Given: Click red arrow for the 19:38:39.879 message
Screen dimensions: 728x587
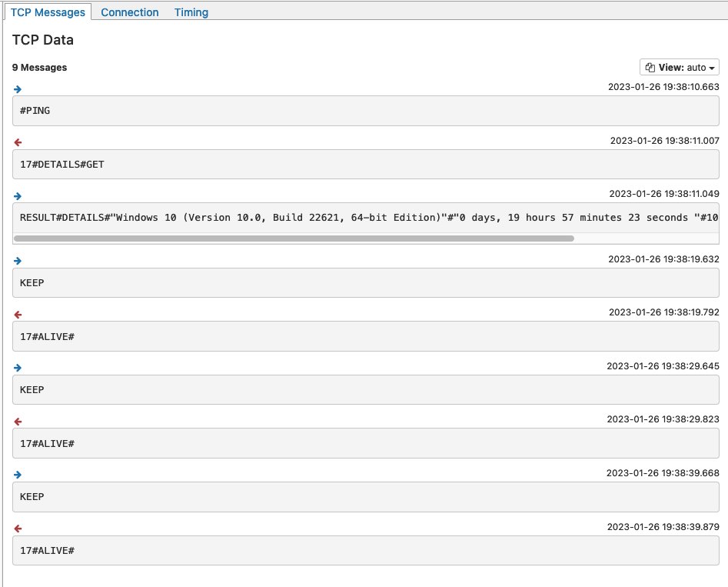Looking at the screenshot, I should [x=18, y=529].
